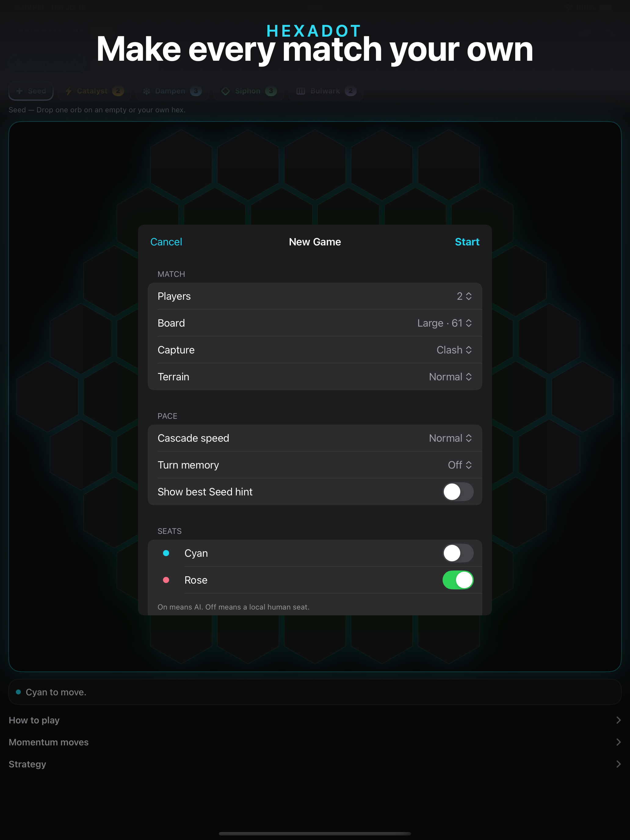Click the Cyan to move status
630x840 pixels.
coord(315,692)
